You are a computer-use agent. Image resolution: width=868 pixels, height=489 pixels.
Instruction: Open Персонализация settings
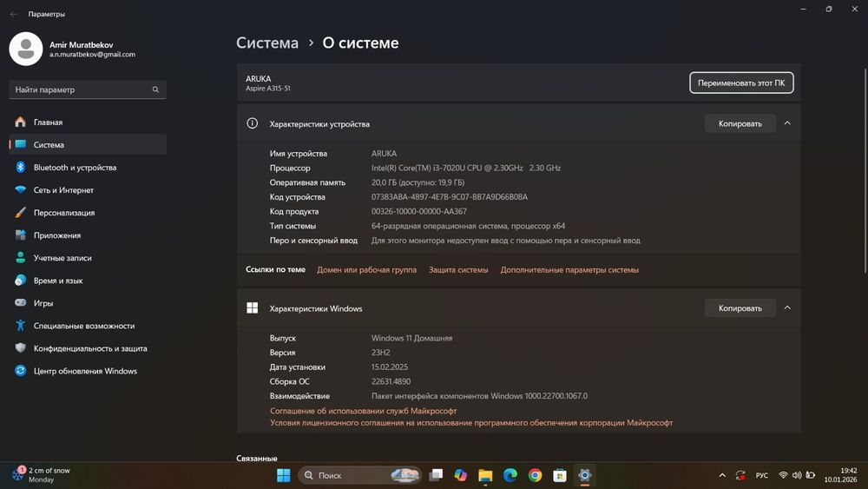tap(88, 213)
